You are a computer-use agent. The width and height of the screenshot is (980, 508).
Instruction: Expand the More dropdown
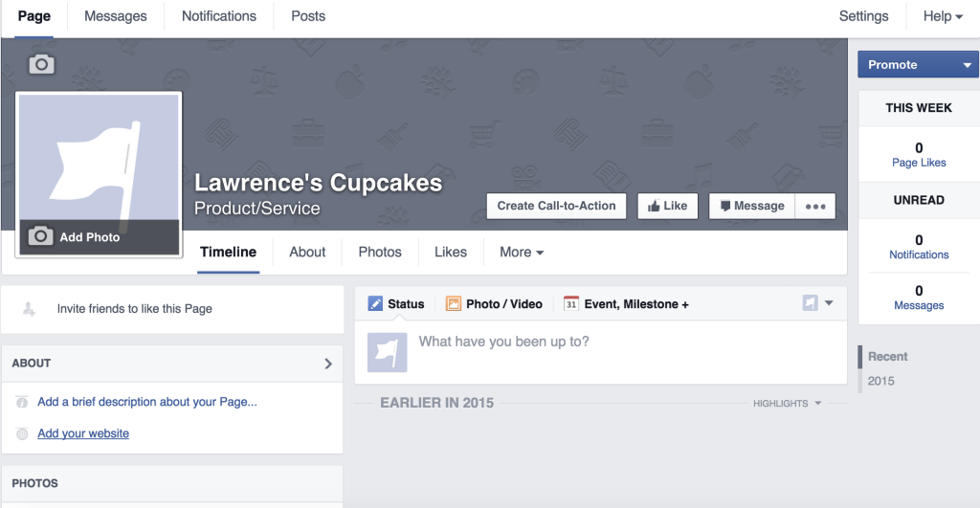click(522, 252)
